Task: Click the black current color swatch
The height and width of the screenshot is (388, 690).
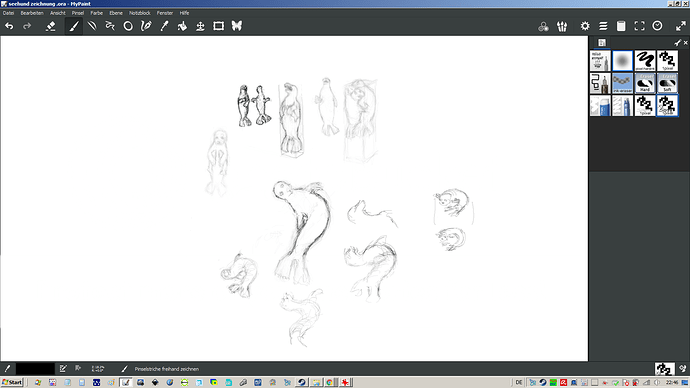Action: [35, 369]
